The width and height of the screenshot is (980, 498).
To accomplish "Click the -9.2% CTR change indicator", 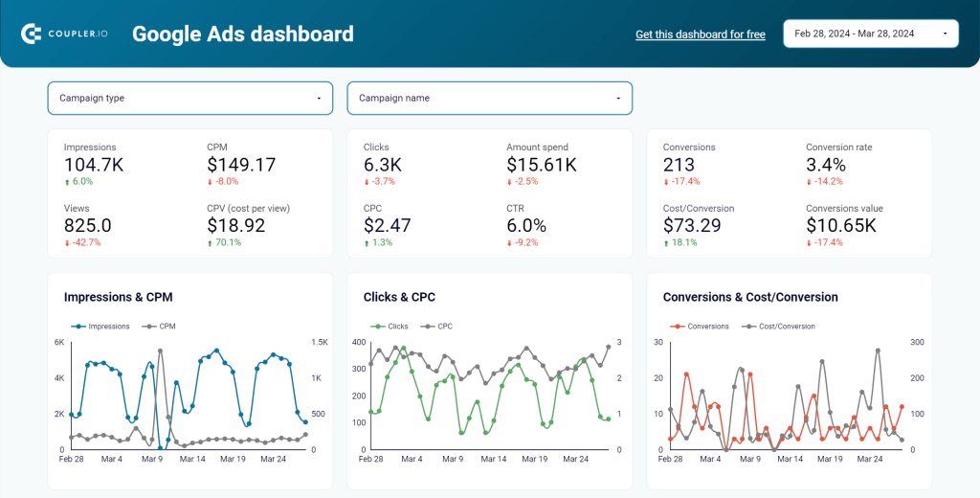I will [523, 242].
